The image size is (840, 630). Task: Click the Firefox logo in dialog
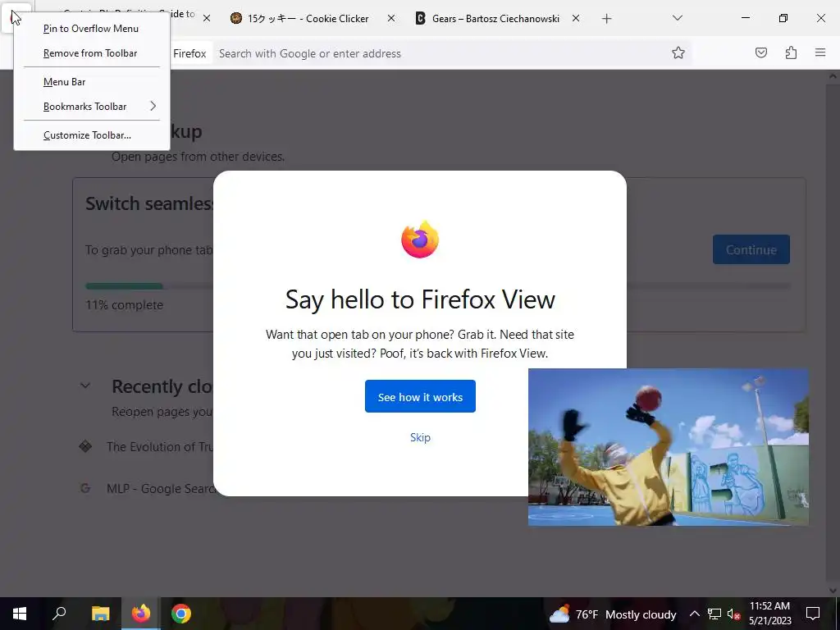(420, 239)
